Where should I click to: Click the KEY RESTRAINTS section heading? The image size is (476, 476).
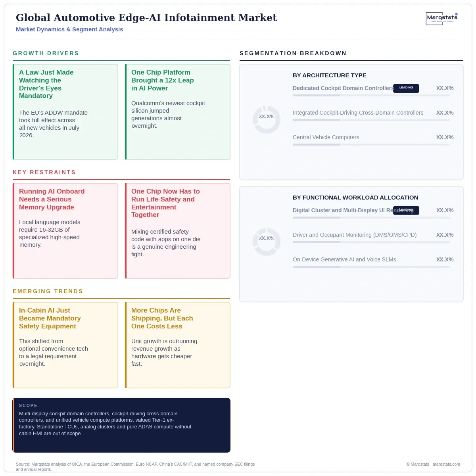(x=44, y=172)
